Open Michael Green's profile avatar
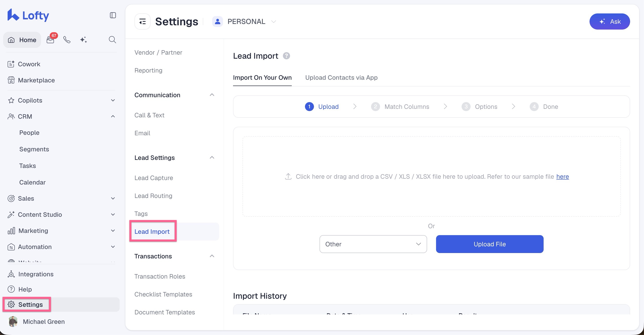Image resolution: width=644 pixels, height=335 pixels. (13, 322)
